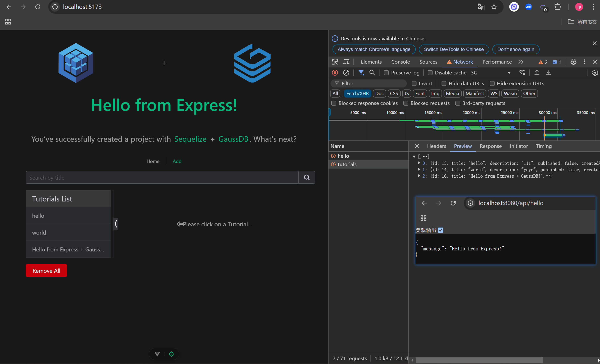Click the Remove All button
This screenshot has width=600, height=364.
coord(46,270)
